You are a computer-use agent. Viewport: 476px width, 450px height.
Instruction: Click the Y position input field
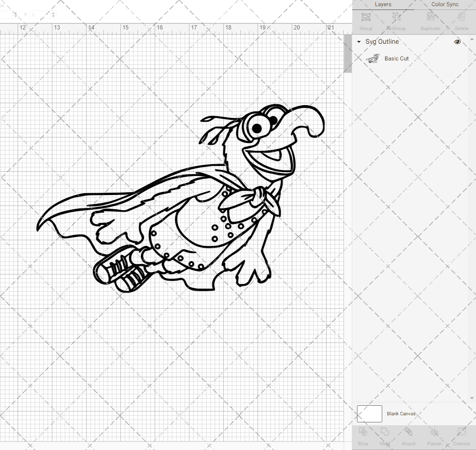(40, 15)
